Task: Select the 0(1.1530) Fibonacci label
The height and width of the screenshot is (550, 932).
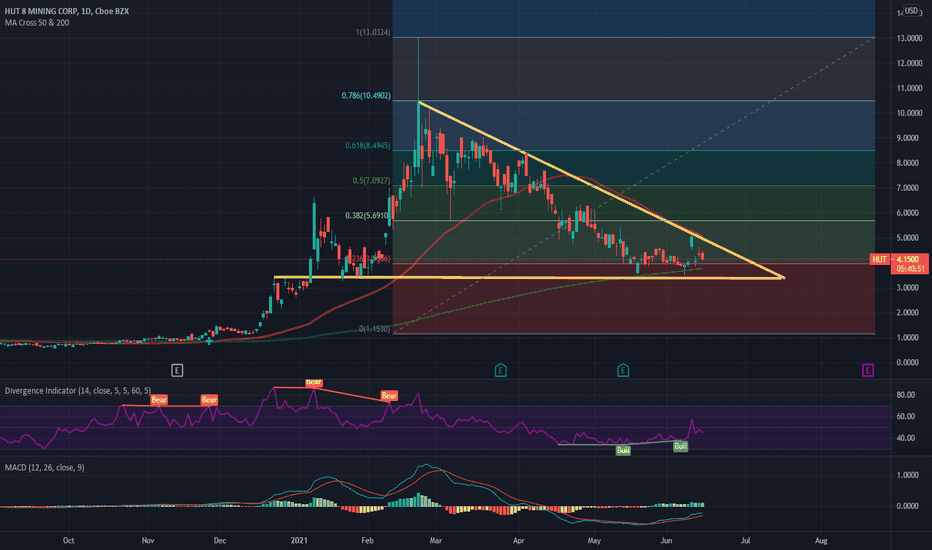Action: (x=374, y=328)
